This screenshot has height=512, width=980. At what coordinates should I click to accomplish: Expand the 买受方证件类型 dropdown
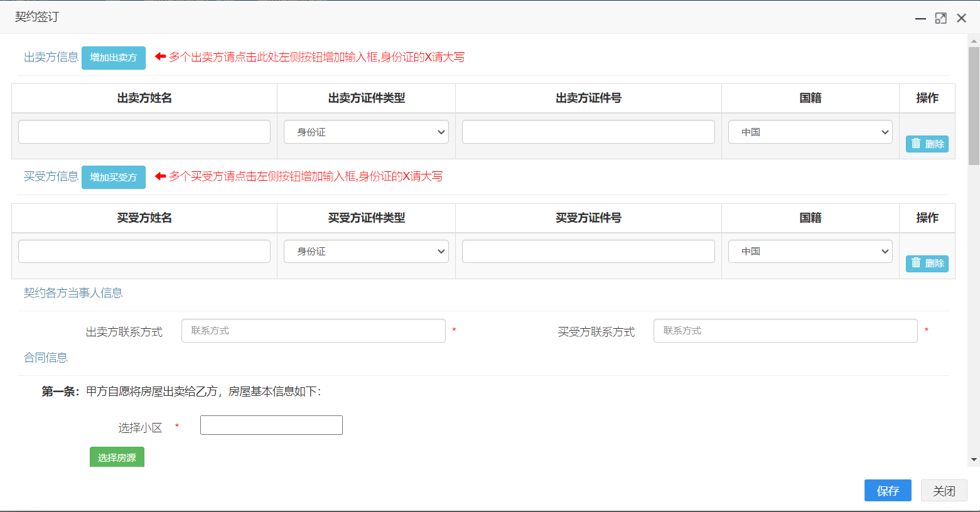pos(366,251)
